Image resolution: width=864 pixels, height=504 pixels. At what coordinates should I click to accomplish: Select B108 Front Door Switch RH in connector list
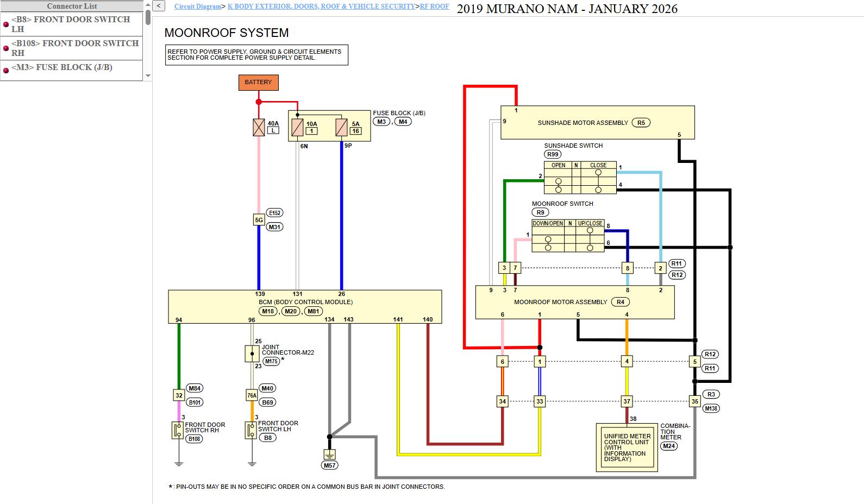pyautogui.click(x=72, y=48)
